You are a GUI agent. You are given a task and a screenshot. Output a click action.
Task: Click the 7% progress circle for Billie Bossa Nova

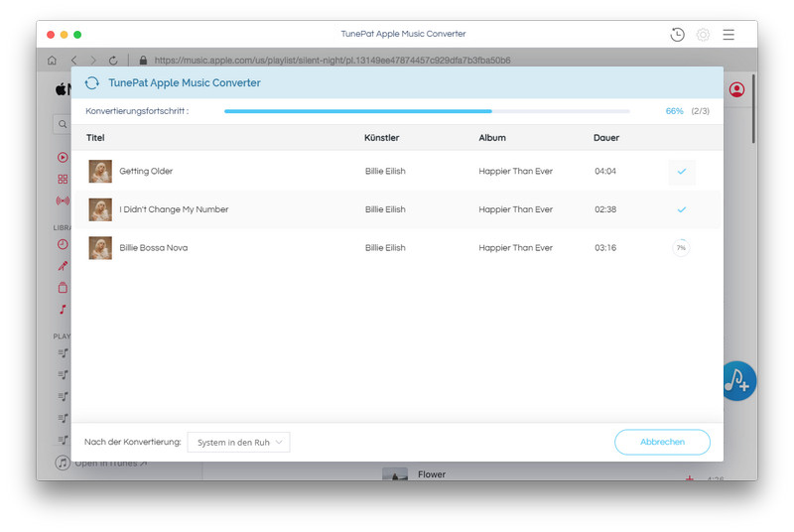pos(681,248)
